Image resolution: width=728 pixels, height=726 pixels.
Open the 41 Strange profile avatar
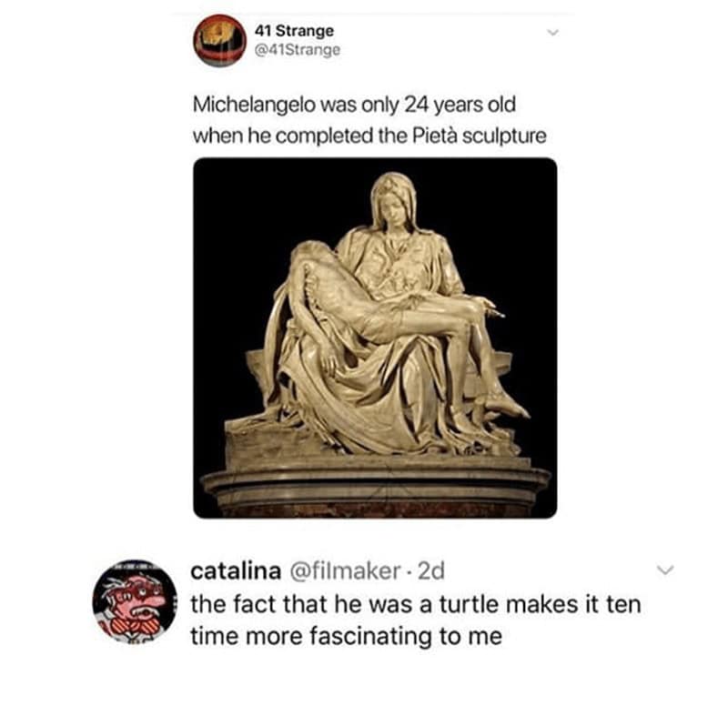coord(219,40)
